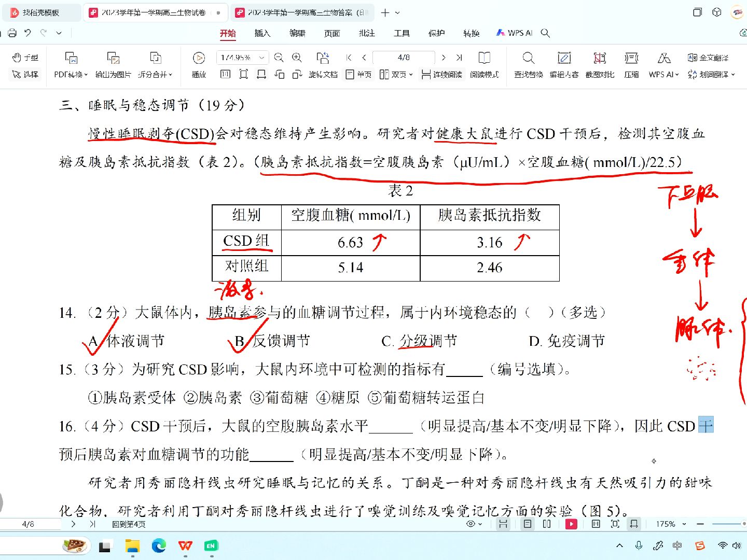Open the tab list arrow beside new tab
Image resolution: width=747 pixels, height=560 pixels.
point(397,12)
